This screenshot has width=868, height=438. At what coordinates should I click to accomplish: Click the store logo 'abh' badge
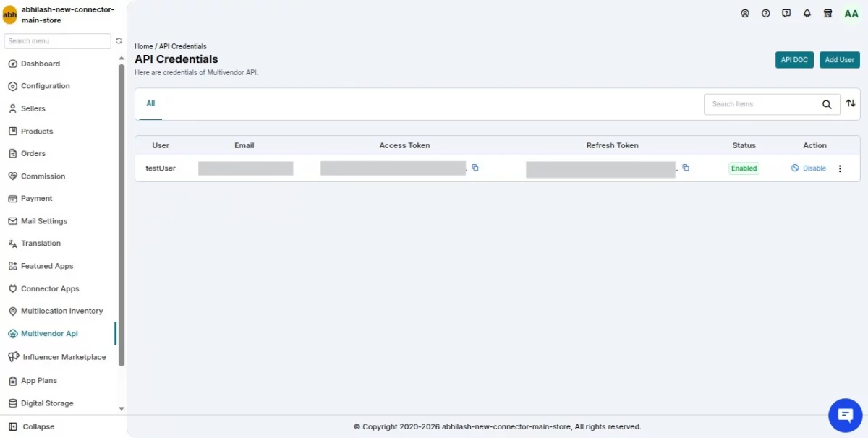click(x=10, y=14)
